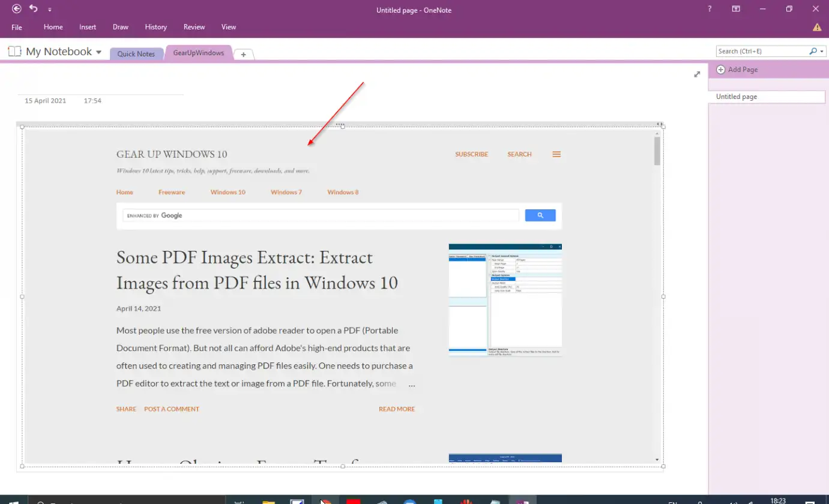Click Windows 7 nav link

(x=286, y=192)
